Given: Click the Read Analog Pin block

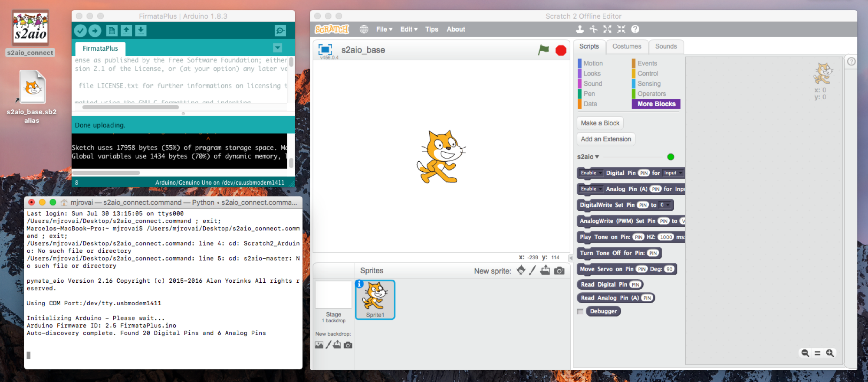Looking at the screenshot, I should click(x=615, y=298).
